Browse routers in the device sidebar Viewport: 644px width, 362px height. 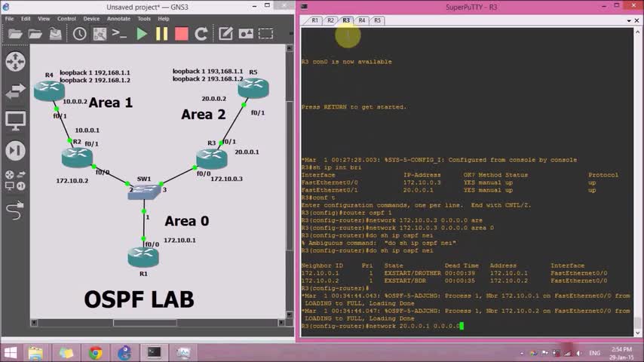(15, 62)
